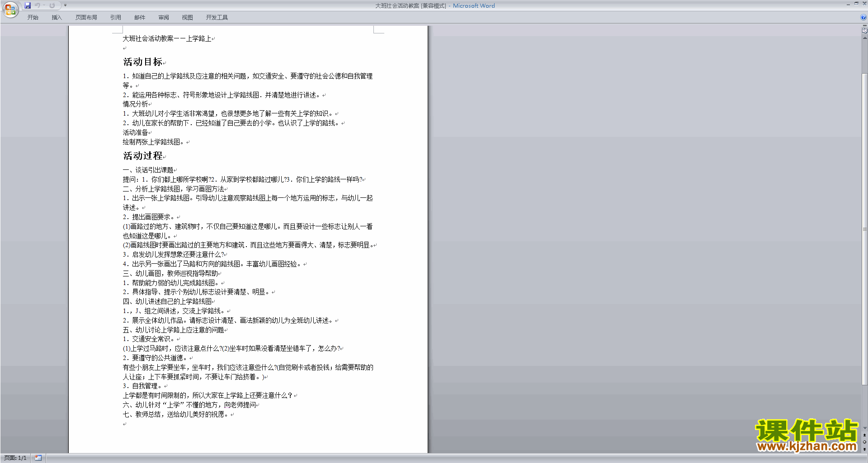Open the Select Browse Object round button
The width and height of the screenshot is (868, 463).
point(864,442)
